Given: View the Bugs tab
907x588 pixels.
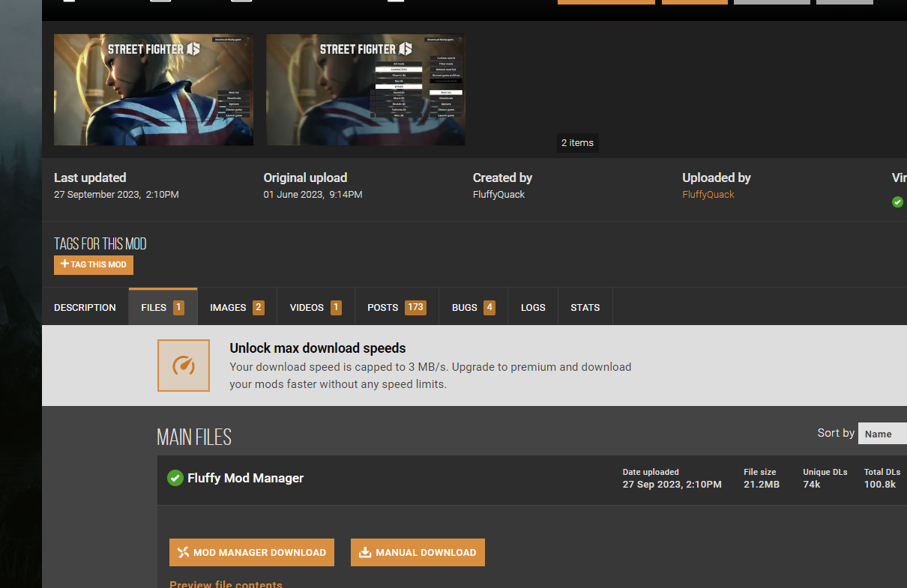Looking at the screenshot, I should [x=473, y=307].
